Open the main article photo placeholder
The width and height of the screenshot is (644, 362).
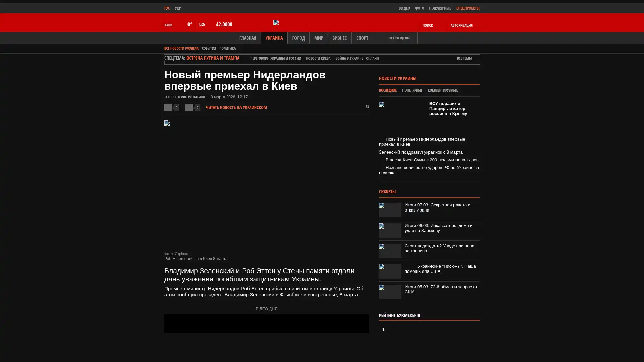coord(266,185)
